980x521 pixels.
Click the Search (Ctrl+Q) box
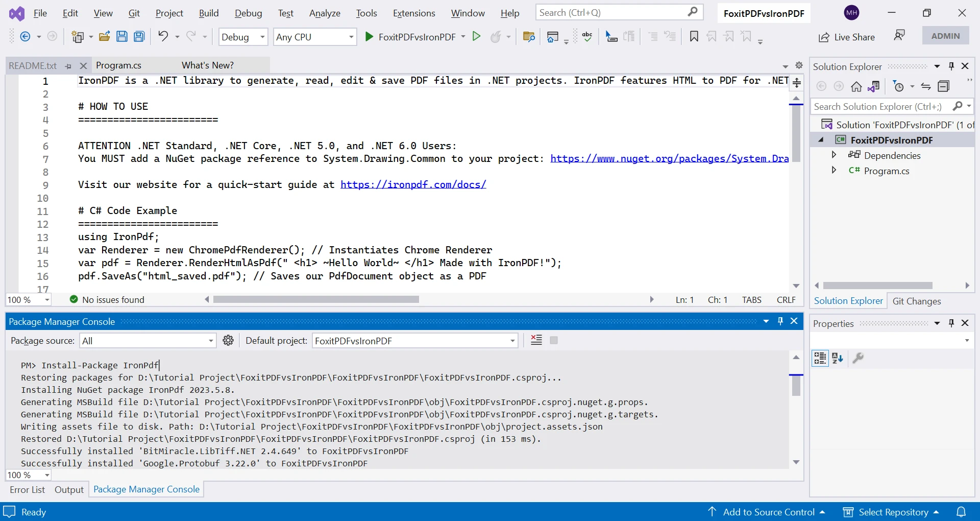619,12
